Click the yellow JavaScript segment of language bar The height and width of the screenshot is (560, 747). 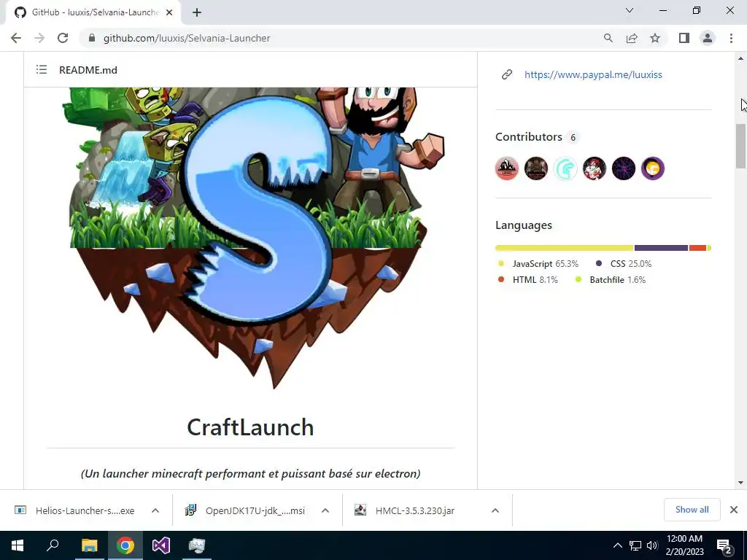tap(565, 248)
